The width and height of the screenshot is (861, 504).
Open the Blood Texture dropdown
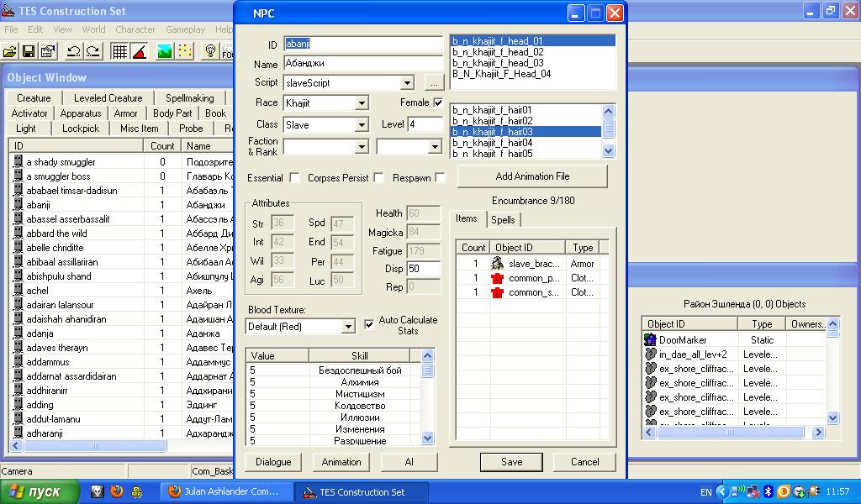click(x=348, y=327)
